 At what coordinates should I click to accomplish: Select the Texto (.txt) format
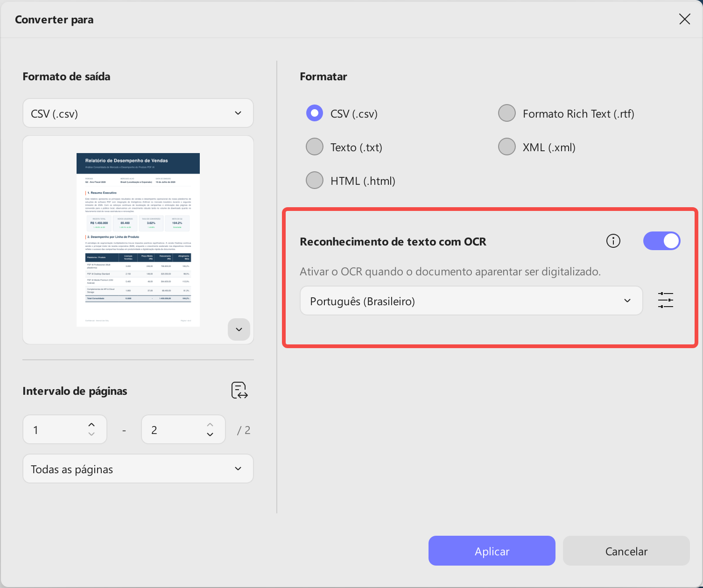(344, 147)
